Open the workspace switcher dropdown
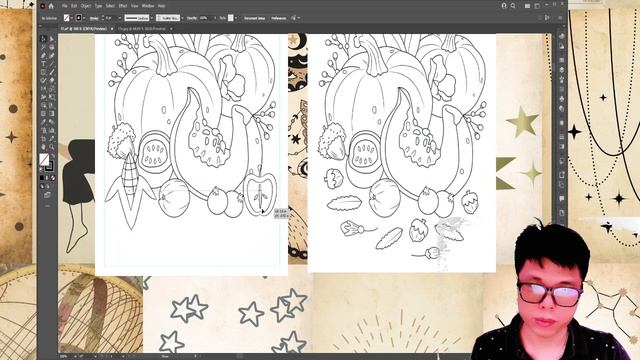Screen dimensions: 640x360 pyautogui.click(x=537, y=6)
